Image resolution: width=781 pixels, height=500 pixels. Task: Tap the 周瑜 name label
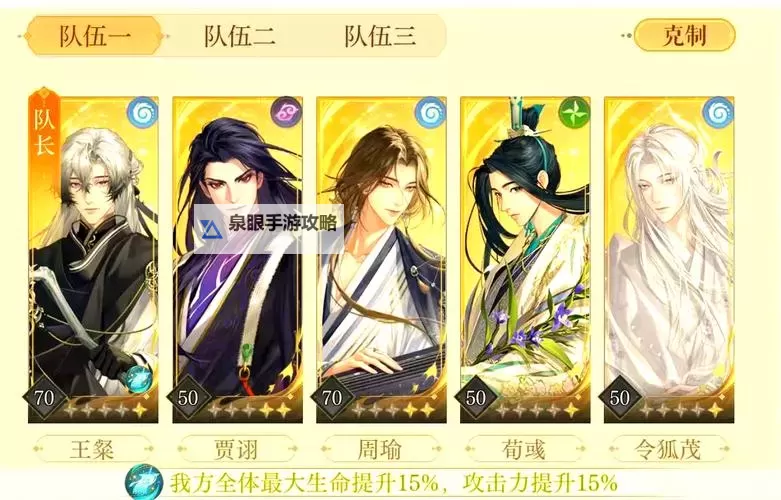pos(380,449)
